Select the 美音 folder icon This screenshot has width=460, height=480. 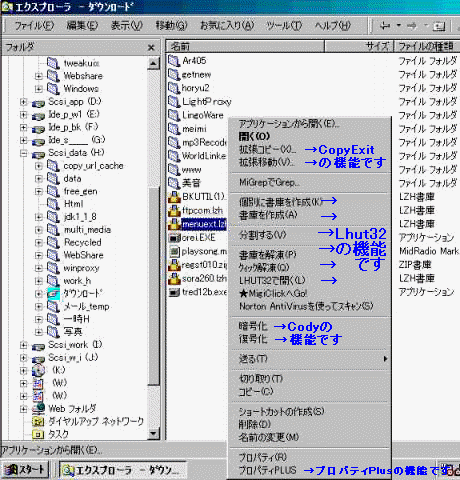click(x=174, y=183)
